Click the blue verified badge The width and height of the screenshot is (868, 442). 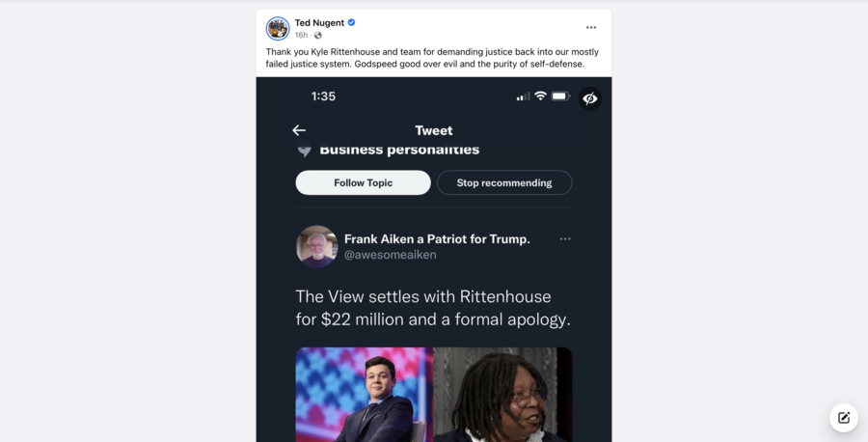[352, 22]
